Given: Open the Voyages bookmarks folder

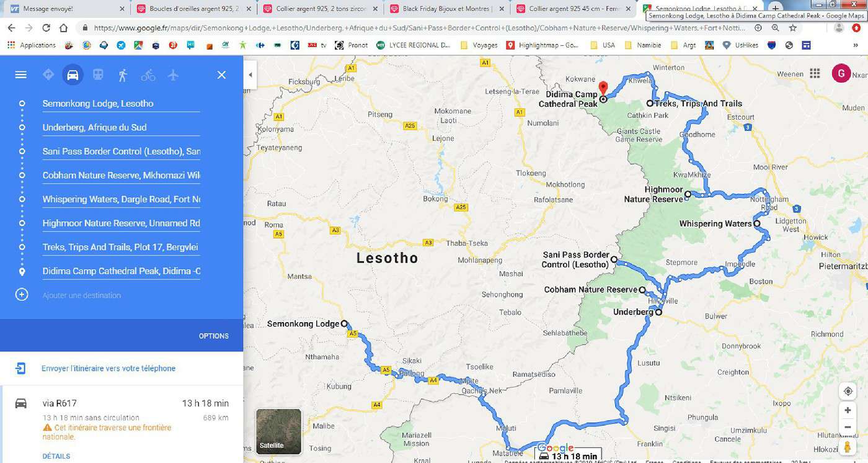Looking at the screenshot, I should (480, 45).
